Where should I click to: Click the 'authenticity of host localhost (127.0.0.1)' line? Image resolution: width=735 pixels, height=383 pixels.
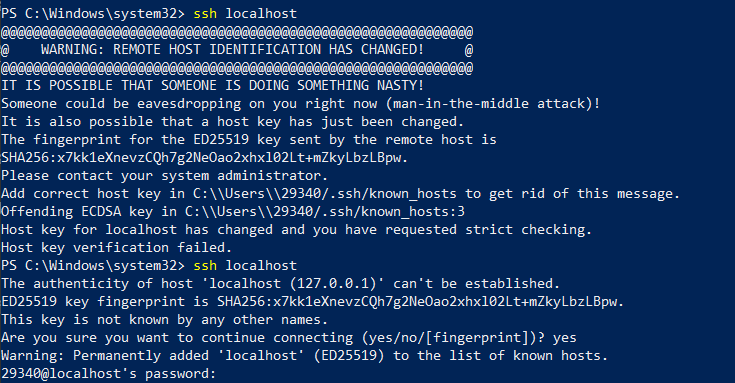coord(280,284)
